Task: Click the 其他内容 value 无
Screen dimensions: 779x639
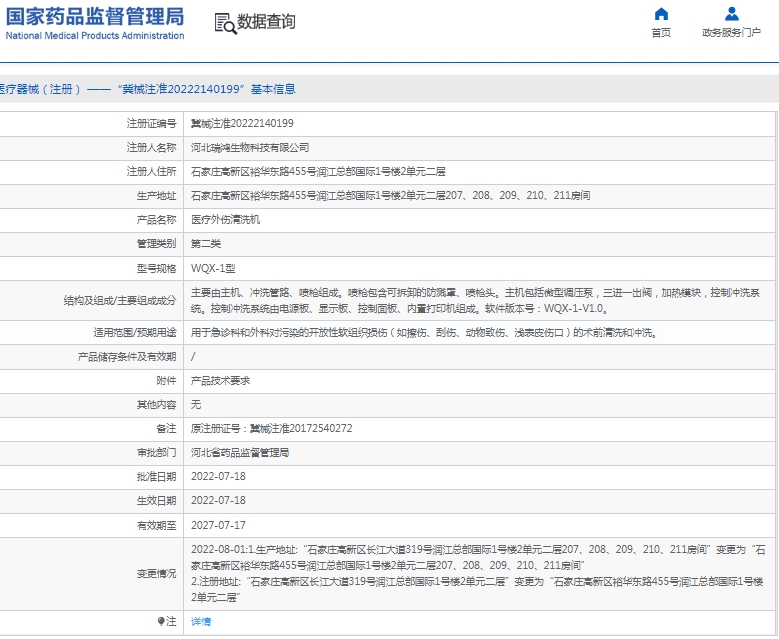Action: [x=196, y=404]
